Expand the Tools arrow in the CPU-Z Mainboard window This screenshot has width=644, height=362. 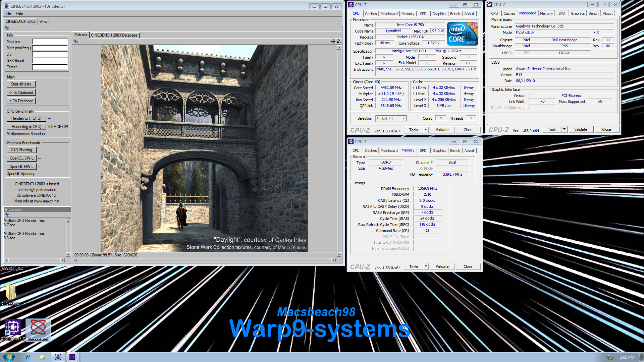click(x=564, y=129)
